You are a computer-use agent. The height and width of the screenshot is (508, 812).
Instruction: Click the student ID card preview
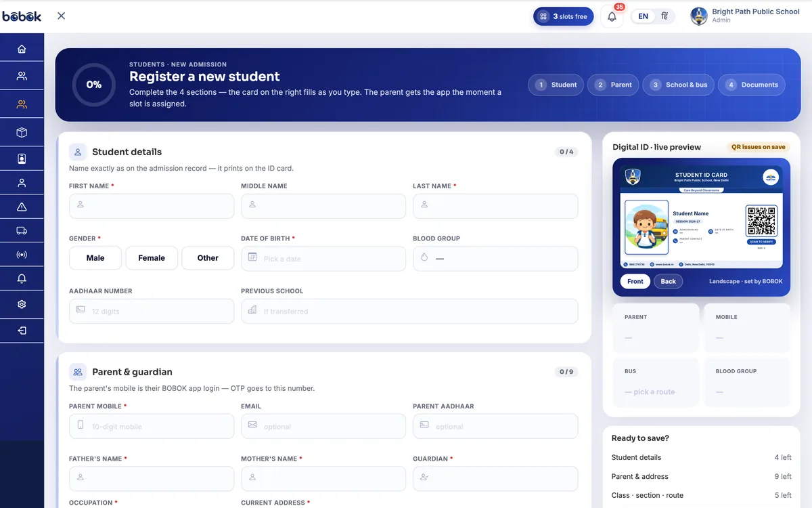click(x=701, y=217)
